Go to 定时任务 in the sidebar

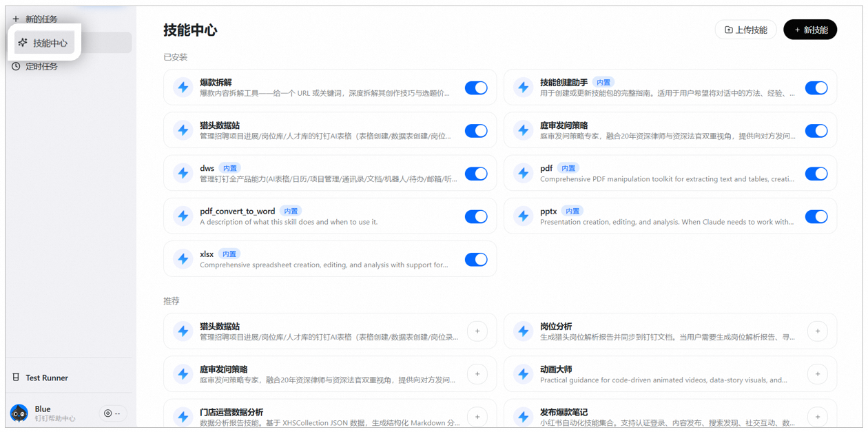41,67
